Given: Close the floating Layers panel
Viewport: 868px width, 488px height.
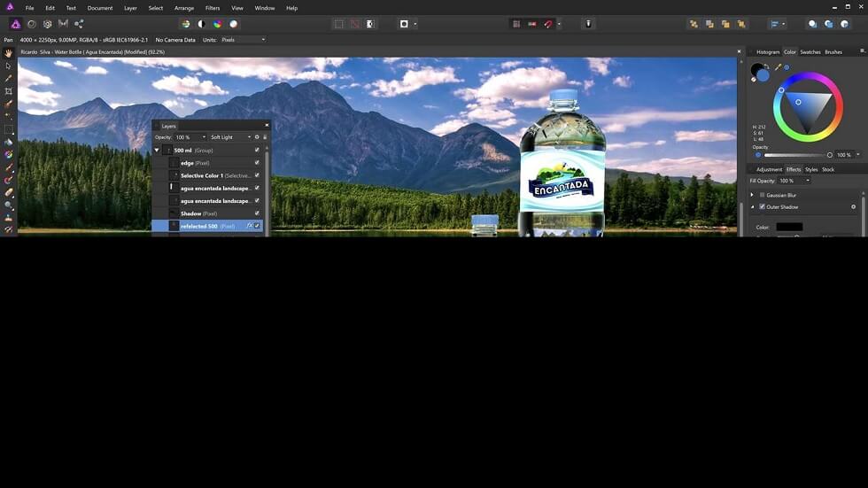Looking at the screenshot, I should point(267,125).
